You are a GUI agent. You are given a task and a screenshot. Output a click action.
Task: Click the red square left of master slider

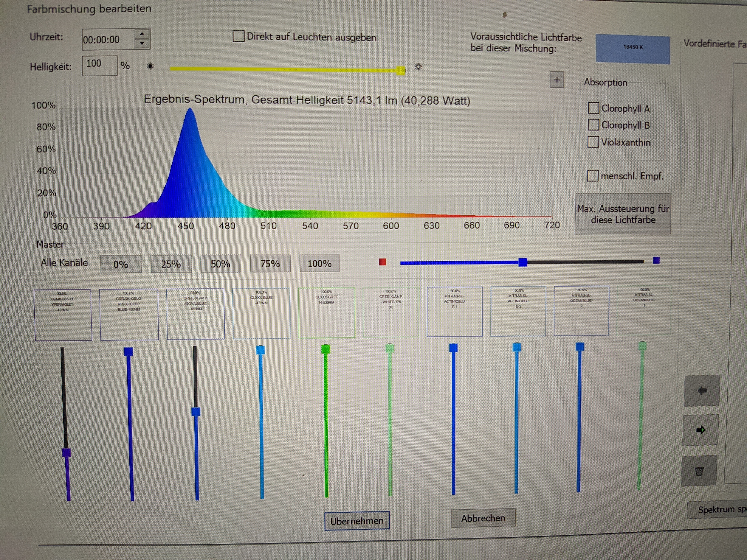382,262
